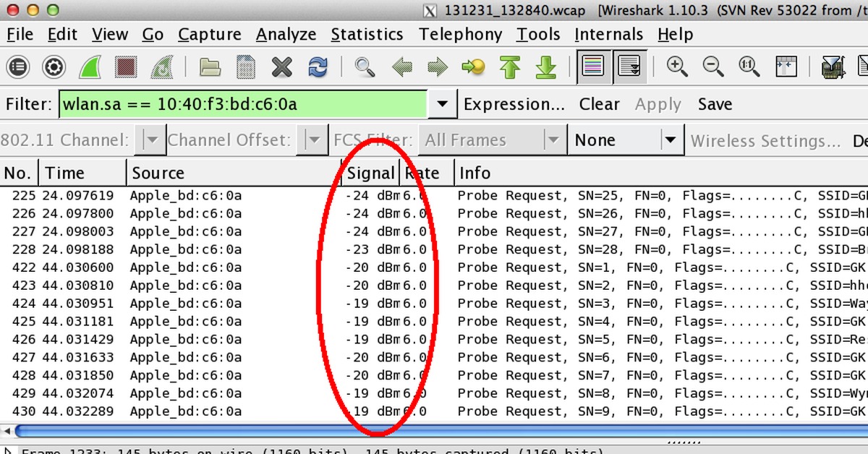Reload this capture file
The width and height of the screenshot is (868, 454).
(x=318, y=67)
